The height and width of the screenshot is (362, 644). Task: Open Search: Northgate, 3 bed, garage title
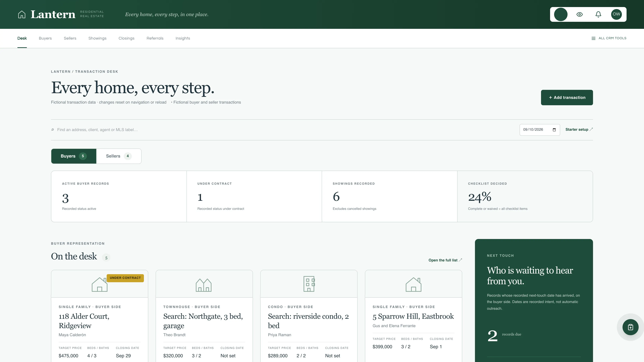coord(203,321)
